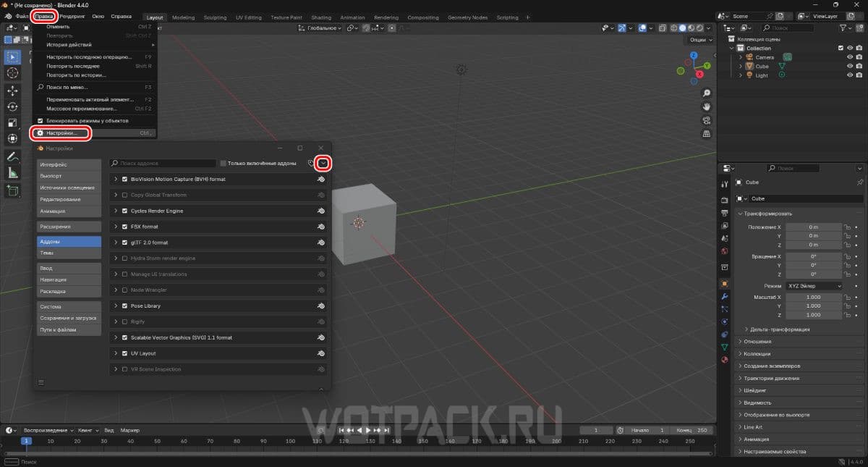Open 'Навигация' preferences section
This screenshot has width=868, height=467.
[x=69, y=279]
